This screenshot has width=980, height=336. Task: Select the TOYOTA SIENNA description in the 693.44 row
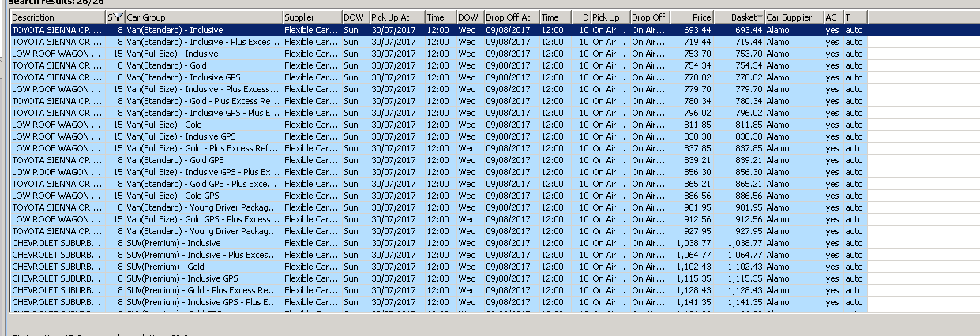[x=57, y=30]
